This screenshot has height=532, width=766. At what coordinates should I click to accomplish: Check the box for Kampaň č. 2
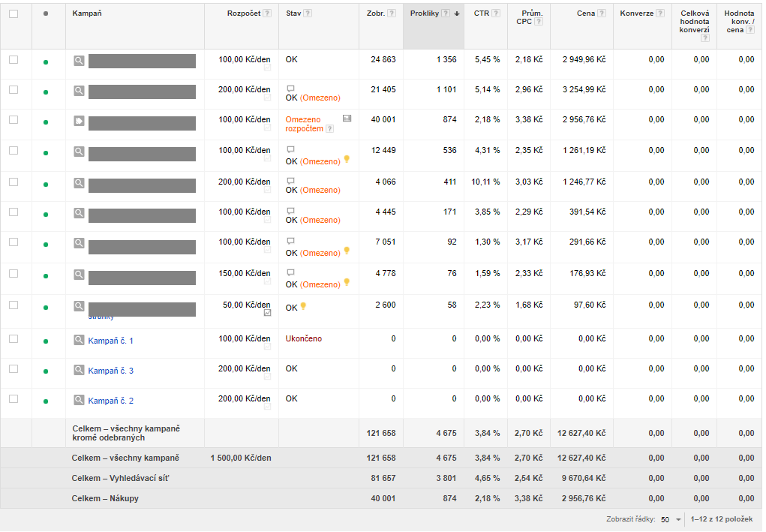pyautogui.click(x=14, y=399)
